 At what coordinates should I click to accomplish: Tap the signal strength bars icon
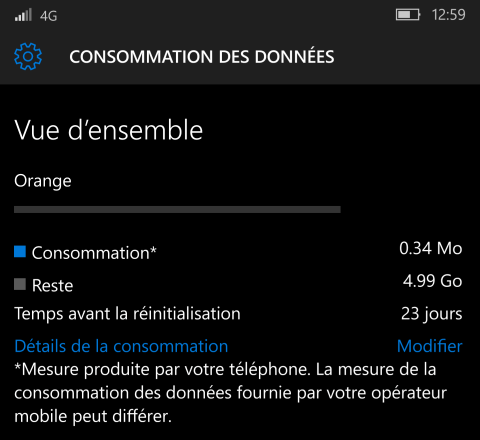23,15
